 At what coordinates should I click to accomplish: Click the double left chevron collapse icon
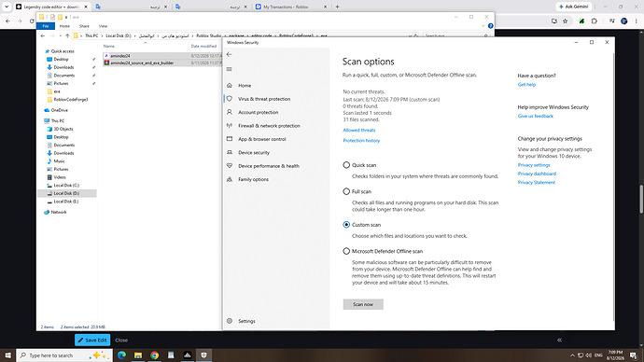pos(559,340)
